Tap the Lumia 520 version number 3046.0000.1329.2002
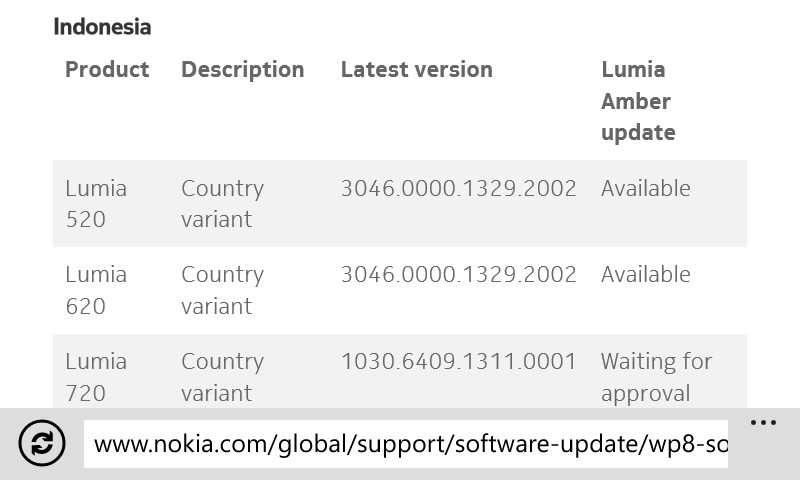 point(458,188)
